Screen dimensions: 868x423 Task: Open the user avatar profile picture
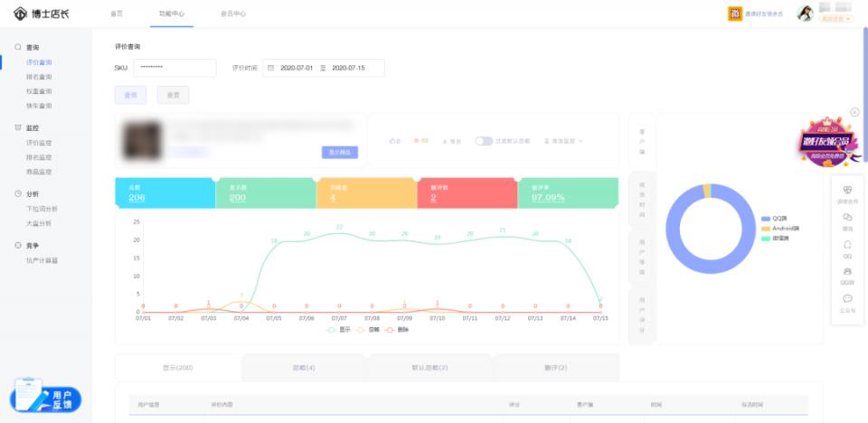pos(805,14)
